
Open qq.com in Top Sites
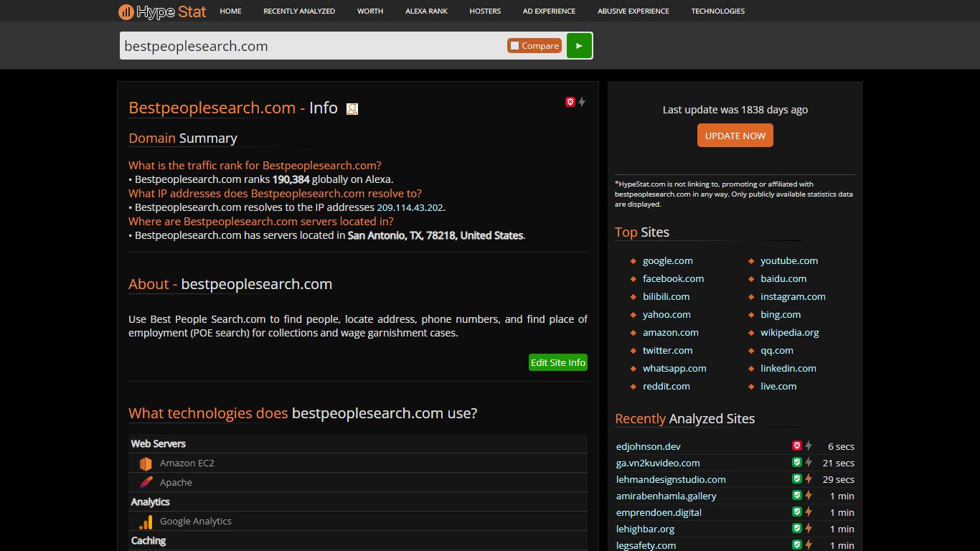pyautogui.click(x=777, y=351)
